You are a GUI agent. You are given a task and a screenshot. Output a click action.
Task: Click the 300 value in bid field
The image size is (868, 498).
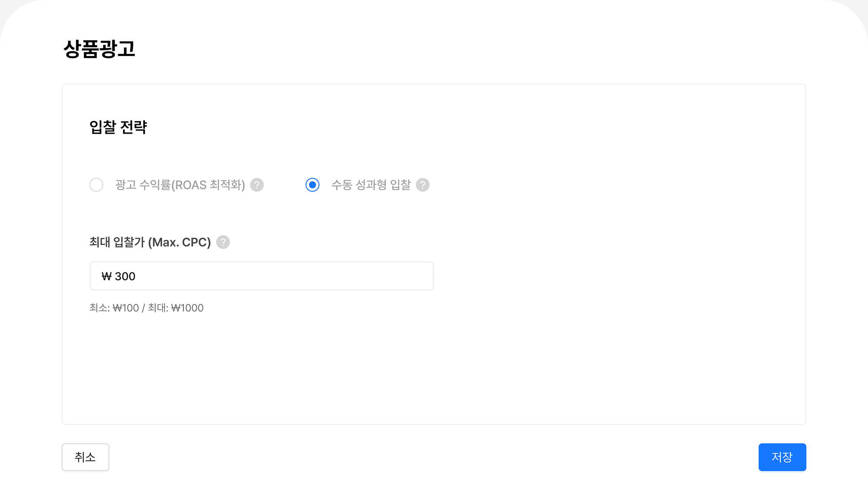125,276
